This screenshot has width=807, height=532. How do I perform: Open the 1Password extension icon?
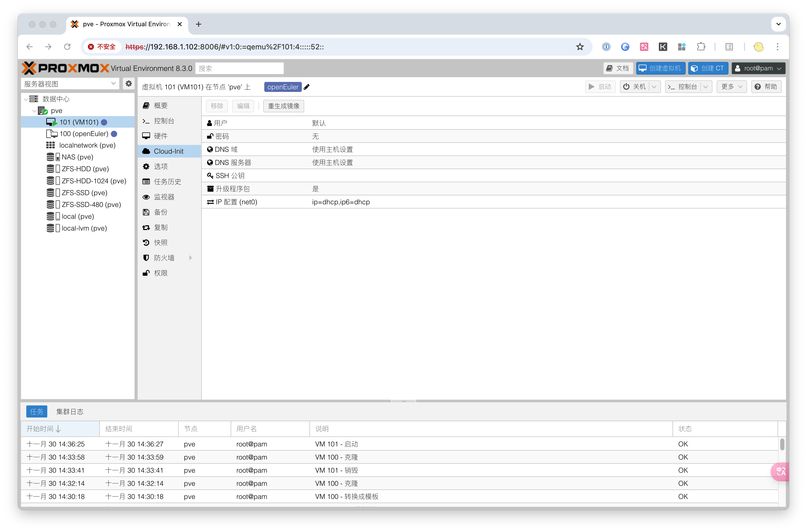pyautogui.click(x=606, y=47)
